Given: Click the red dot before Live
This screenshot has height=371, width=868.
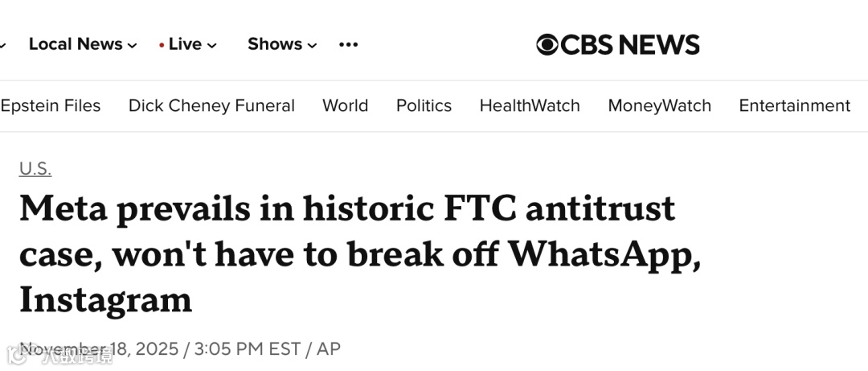Looking at the screenshot, I should click(162, 44).
